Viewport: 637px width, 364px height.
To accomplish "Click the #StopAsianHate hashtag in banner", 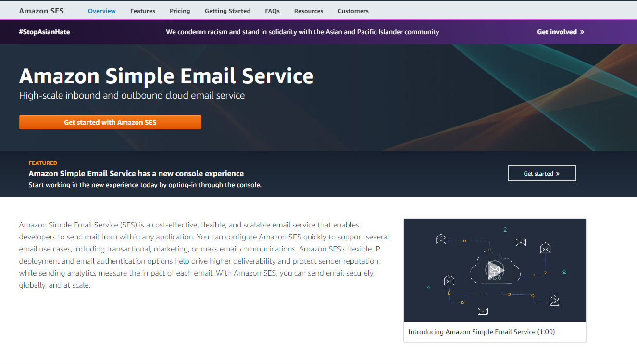I will [x=44, y=32].
